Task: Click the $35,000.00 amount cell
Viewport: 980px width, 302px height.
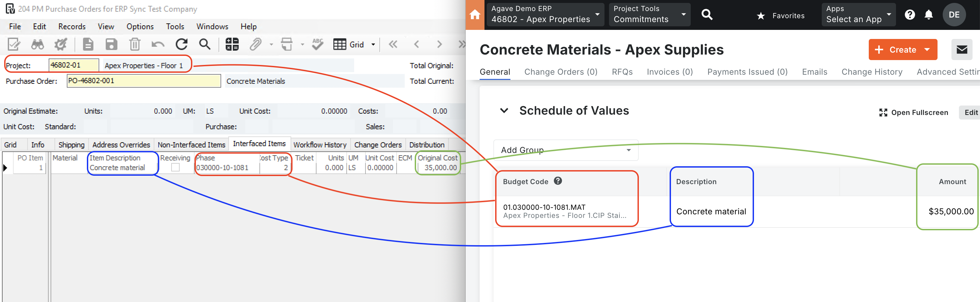Action: (951, 211)
